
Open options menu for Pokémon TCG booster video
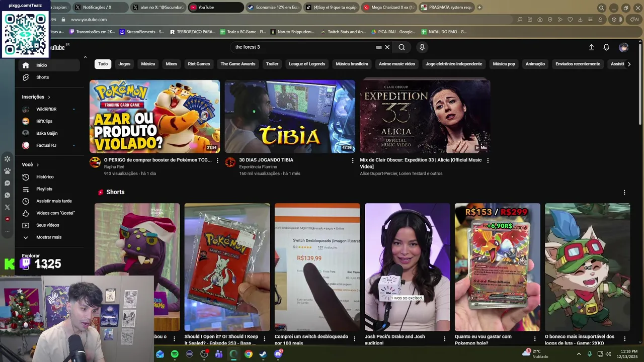pyautogui.click(x=217, y=160)
